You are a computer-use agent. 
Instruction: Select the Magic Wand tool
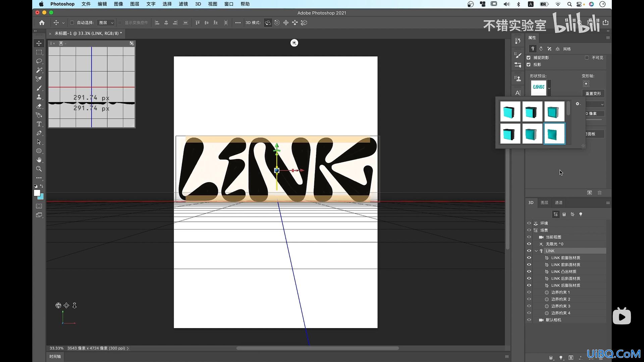[x=39, y=70]
